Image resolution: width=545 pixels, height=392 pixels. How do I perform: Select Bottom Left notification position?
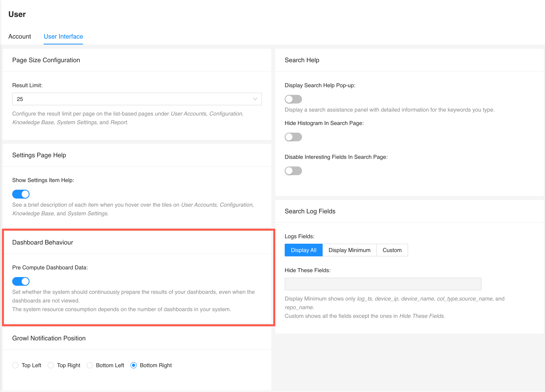[x=90, y=365]
